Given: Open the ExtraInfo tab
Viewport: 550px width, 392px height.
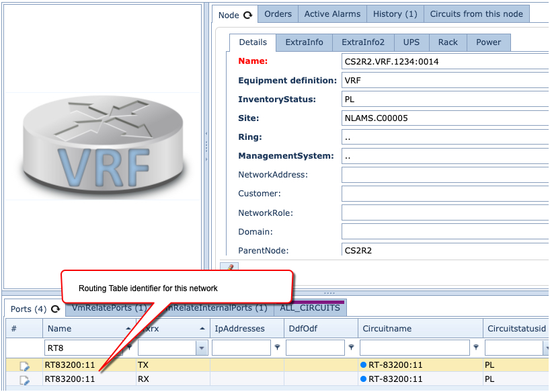Looking at the screenshot, I should (x=304, y=42).
